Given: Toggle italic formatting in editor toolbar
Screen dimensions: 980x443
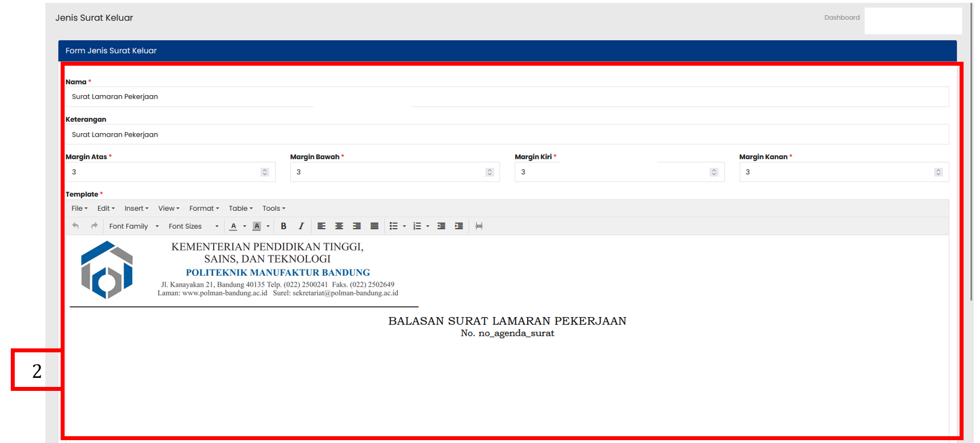Looking at the screenshot, I should click(x=301, y=226).
